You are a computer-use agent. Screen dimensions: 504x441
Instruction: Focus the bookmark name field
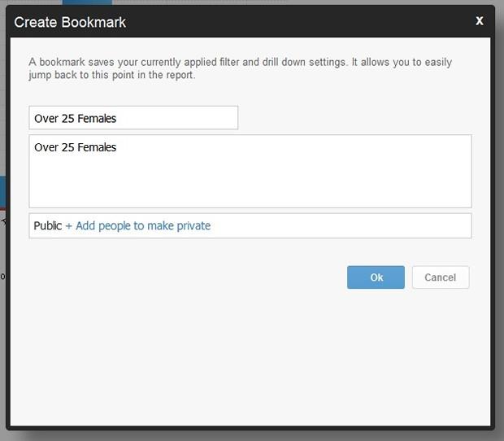(x=133, y=118)
